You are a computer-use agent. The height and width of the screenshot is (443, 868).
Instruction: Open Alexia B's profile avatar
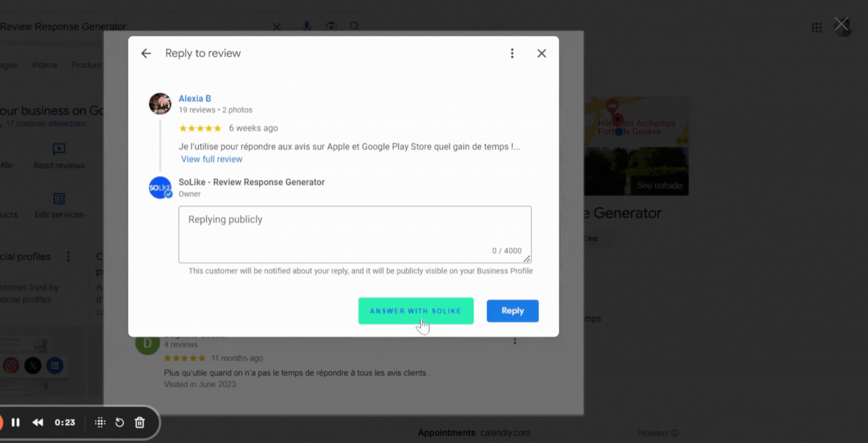(x=160, y=104)
